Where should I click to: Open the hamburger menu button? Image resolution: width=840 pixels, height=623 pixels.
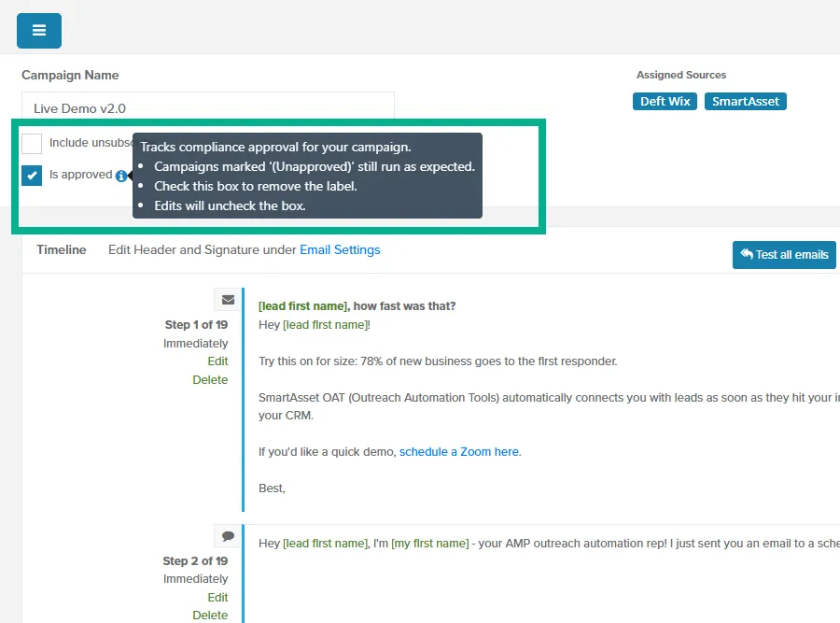[x=39, y=31]
